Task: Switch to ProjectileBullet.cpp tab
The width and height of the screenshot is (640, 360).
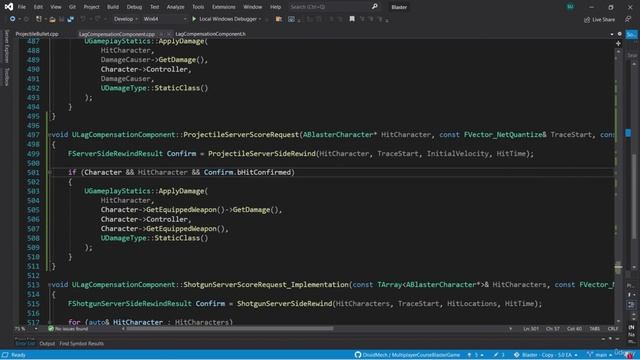Action: pyautogui.click(x=37, y=34)
